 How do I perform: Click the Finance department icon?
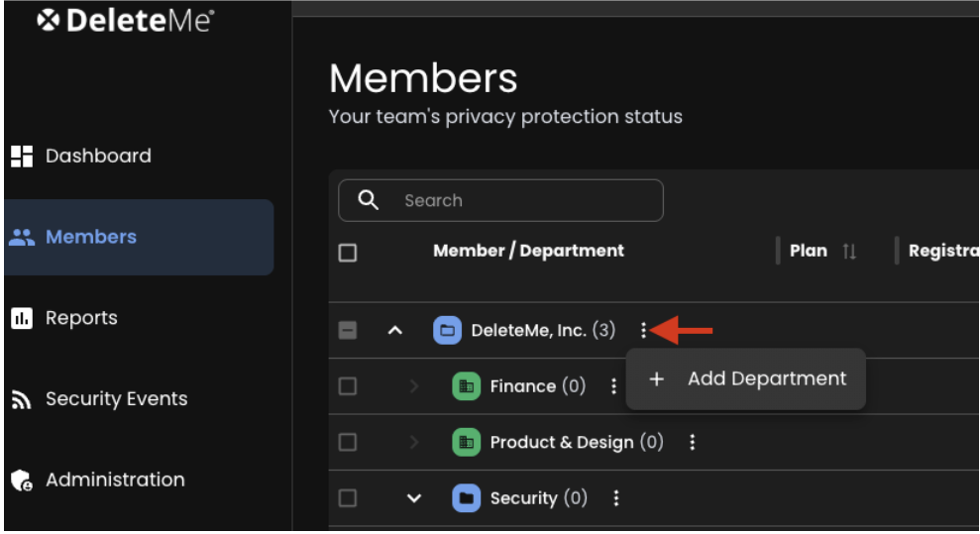(467, 386)
